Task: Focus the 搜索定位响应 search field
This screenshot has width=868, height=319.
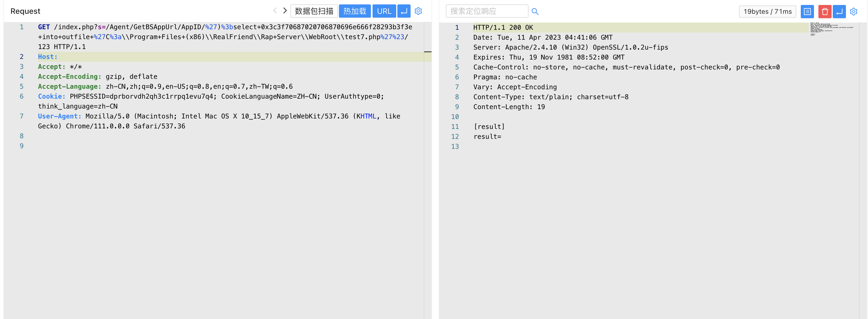Action: [487, 11]
